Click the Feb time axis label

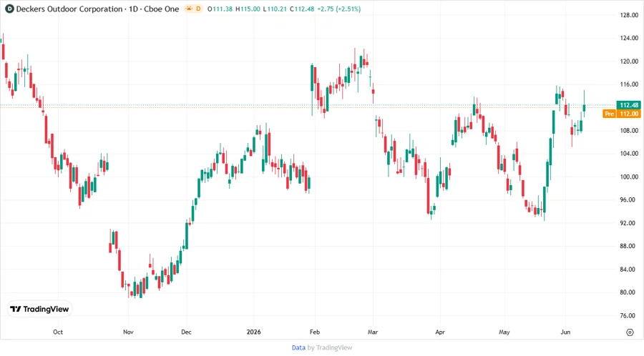tap(315, 332)
